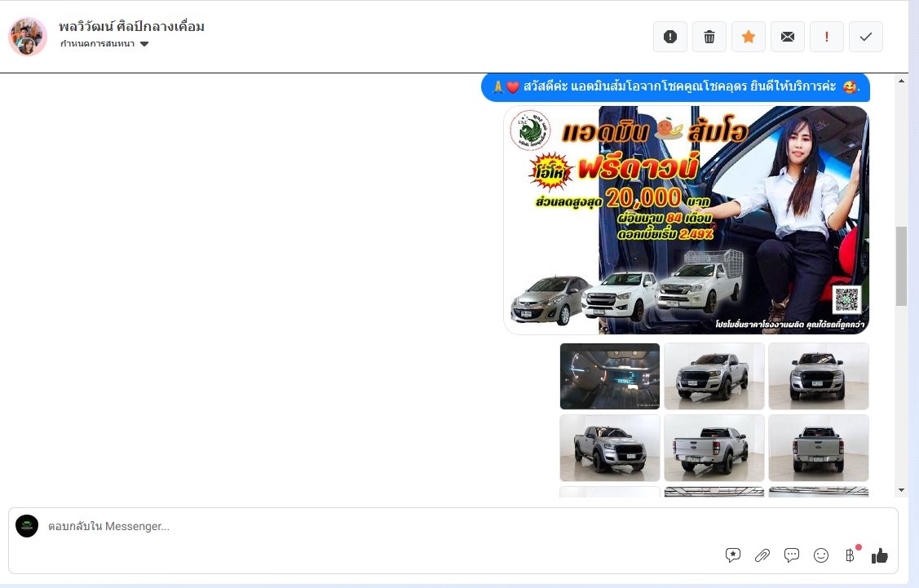Toggle the orange star follow-up marker
Screen dimensions: 919x588
coord(749,37)
